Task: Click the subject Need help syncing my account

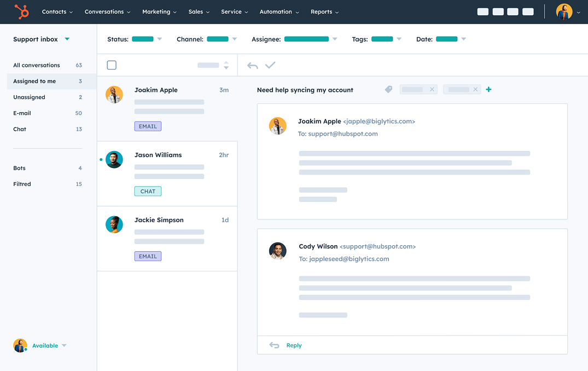Action: pos(305,90)
